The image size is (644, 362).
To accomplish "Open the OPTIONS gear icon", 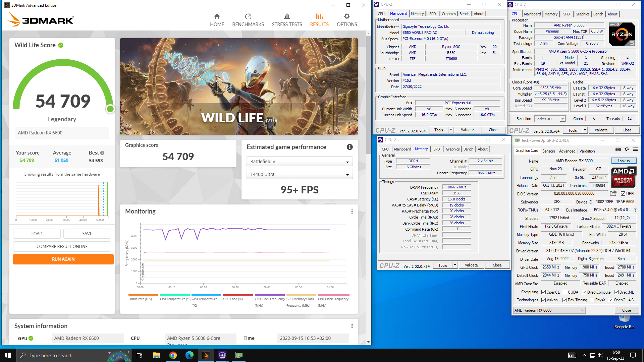I will point(347,16).
